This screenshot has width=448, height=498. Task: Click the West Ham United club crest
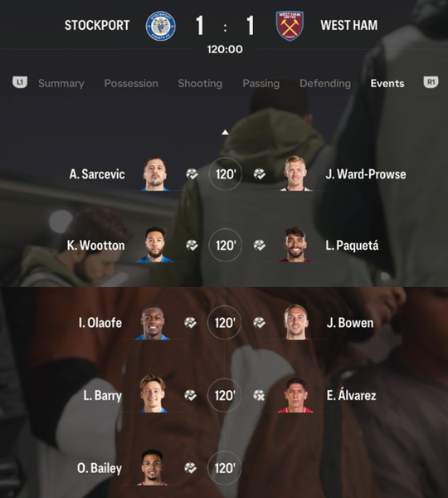[290, 26]
